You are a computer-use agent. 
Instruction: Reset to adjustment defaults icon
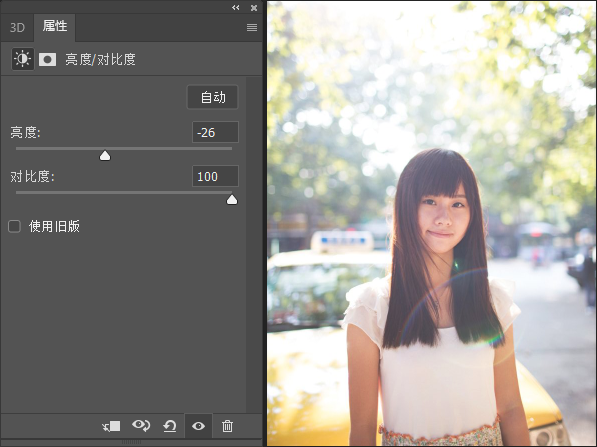[x=169, y=426]
